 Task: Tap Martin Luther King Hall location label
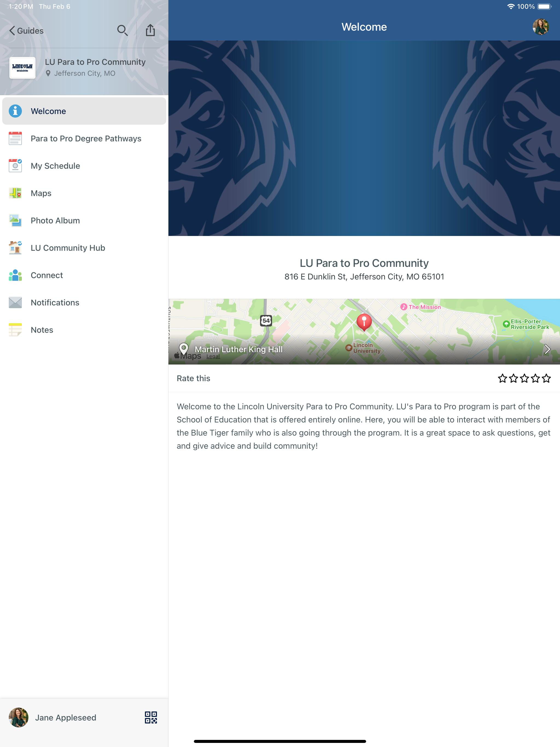(x=238, y=349)
